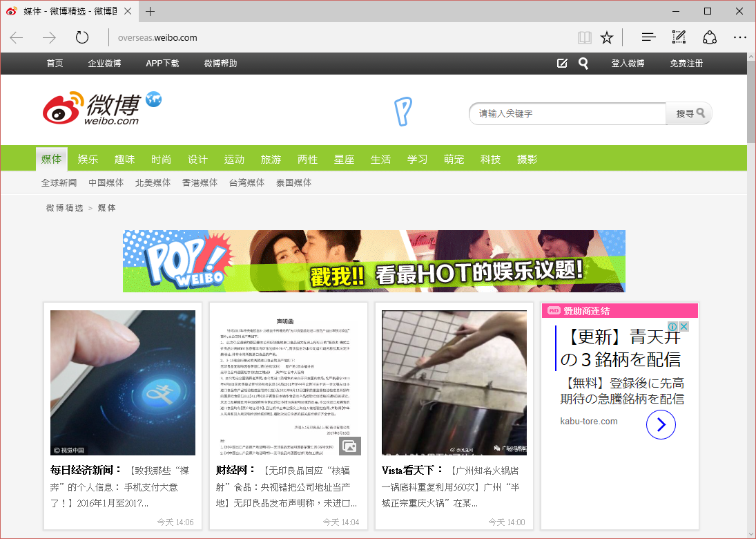
Task: Open the image gallery icon on 财经网 post
Action: (349, 446)
